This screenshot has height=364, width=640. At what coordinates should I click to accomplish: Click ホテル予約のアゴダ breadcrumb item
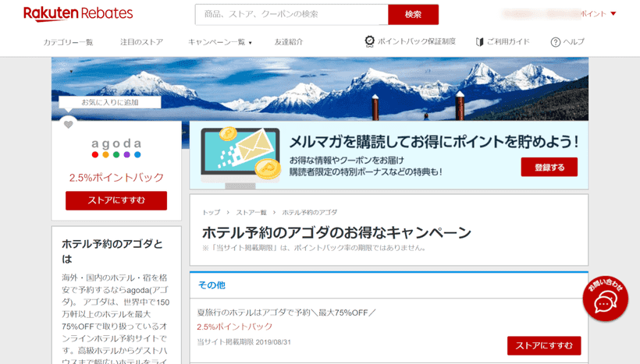[x=310, y=212]
